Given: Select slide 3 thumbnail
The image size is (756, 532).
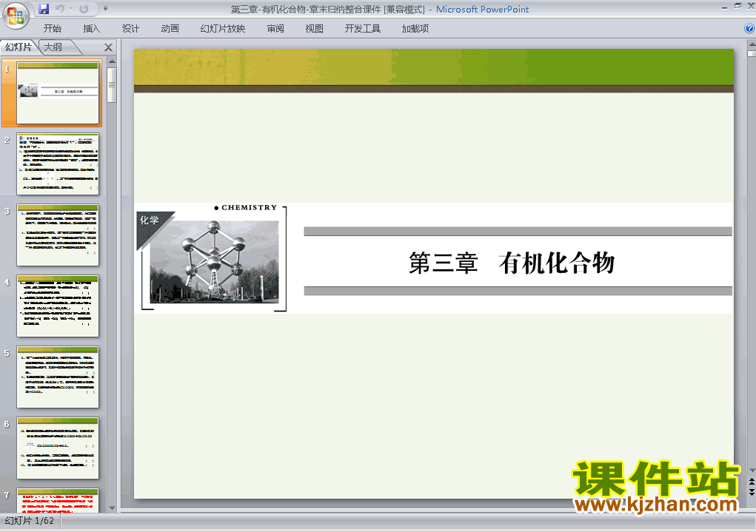Looking at the screenshot, I should [x=57, y=235].
